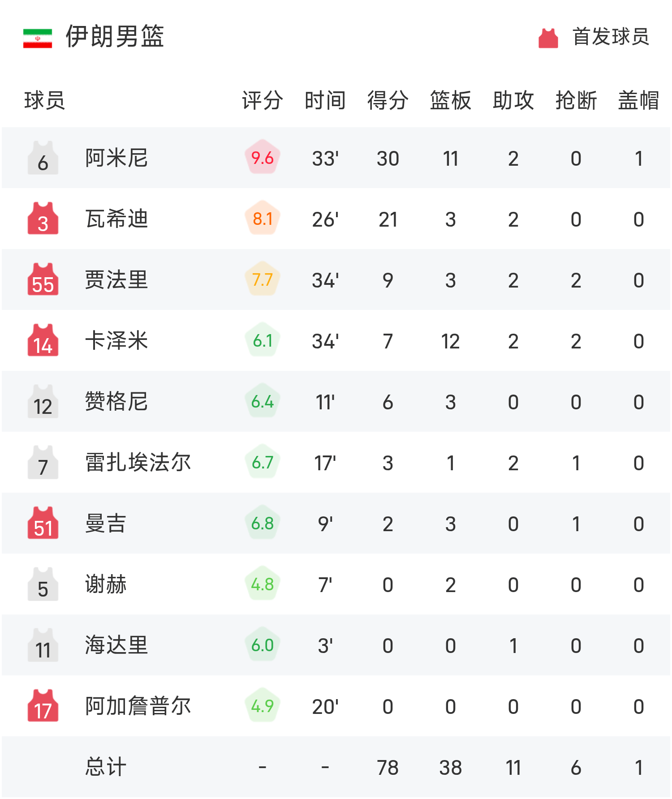This screenshot has height=799, width=672.
Task: Sort by 得分 column header
Action: pos(388,100)
